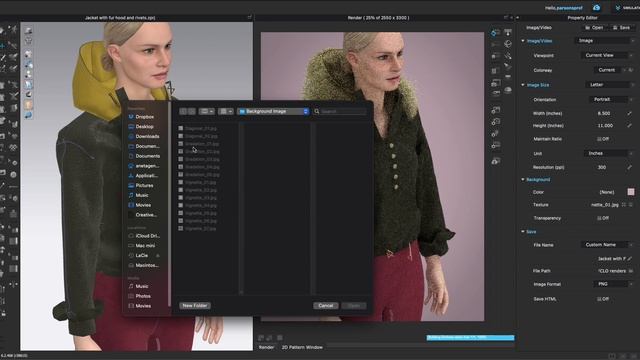
Task: Open the column view mode dropdown
Action: click(207, 111)
